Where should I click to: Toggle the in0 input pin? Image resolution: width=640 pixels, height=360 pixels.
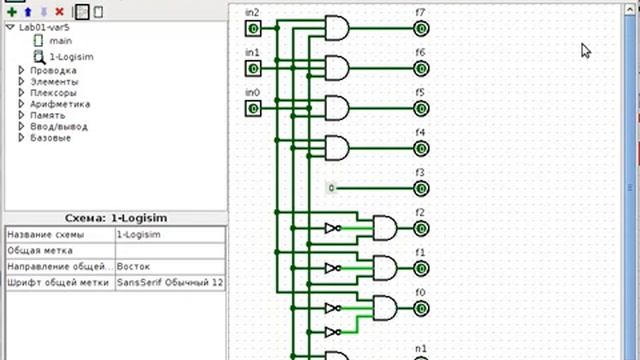[x=253, y=109]
